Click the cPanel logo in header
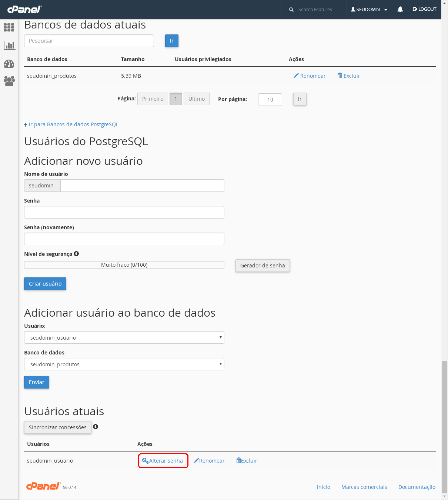Screen dimensions: 448x500 tap(24, 9)
